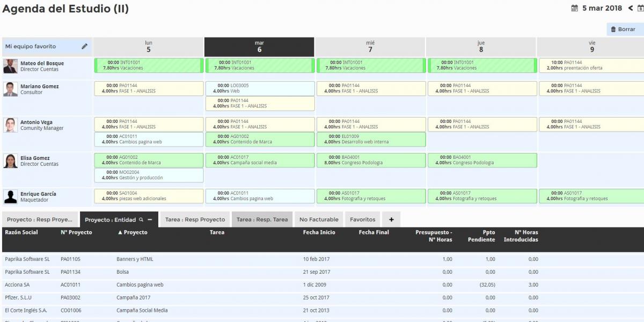Open the calendar date picker icon

click(574, 9)
